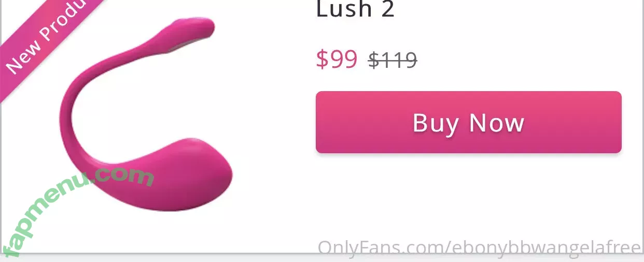
Task: Click the word "Now" on the pink button
Action: pos(497,123)
